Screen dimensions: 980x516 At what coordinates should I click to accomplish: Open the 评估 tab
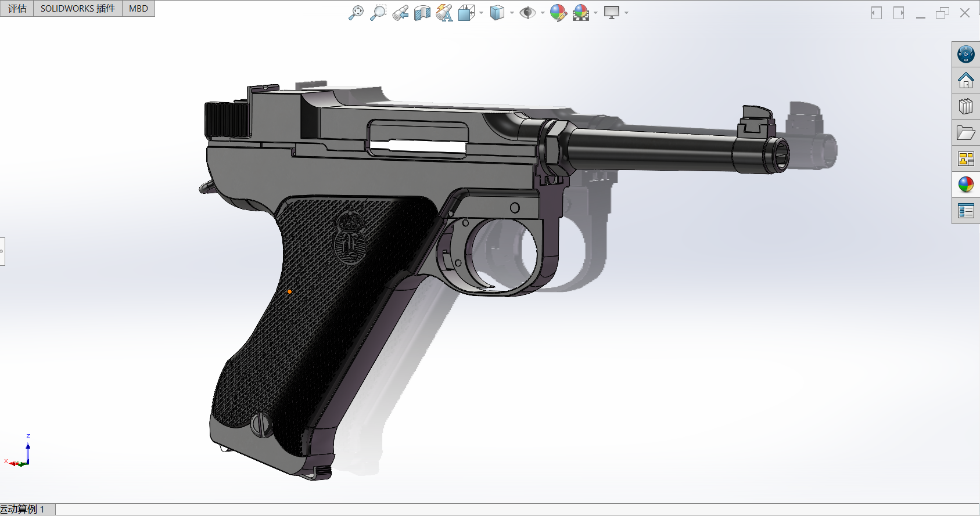point(17,9)
